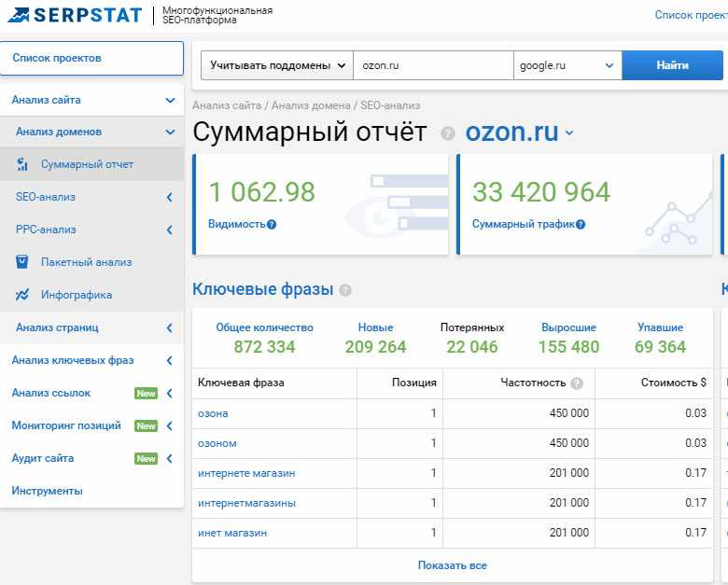
Task: Click frequency 450 000 in озона row
Action: 569,413
